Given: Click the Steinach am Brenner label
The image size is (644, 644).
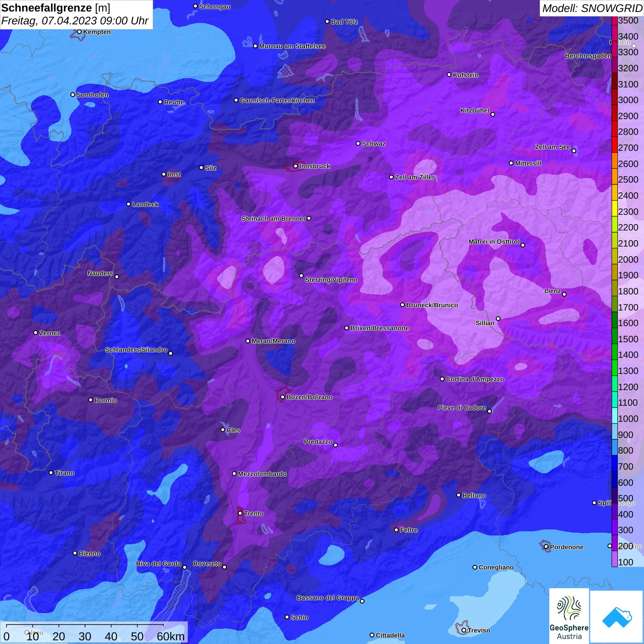Looking at the screenshot, I should point(274,218).
